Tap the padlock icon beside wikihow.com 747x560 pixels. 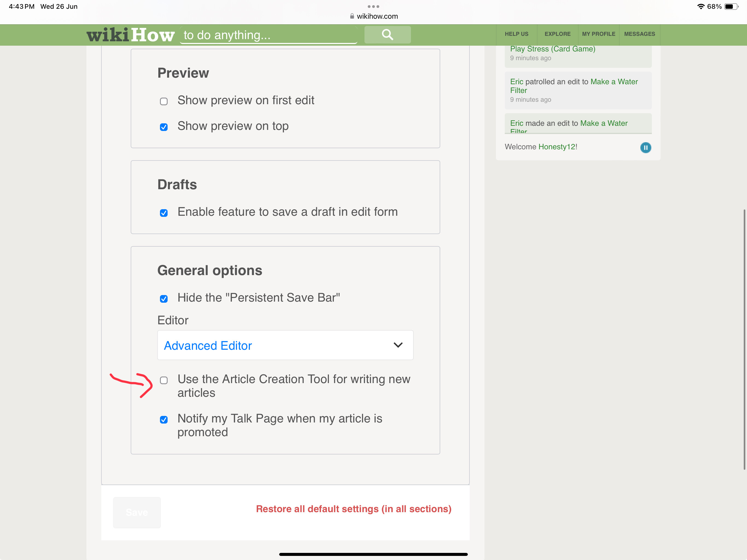[352, 16]
